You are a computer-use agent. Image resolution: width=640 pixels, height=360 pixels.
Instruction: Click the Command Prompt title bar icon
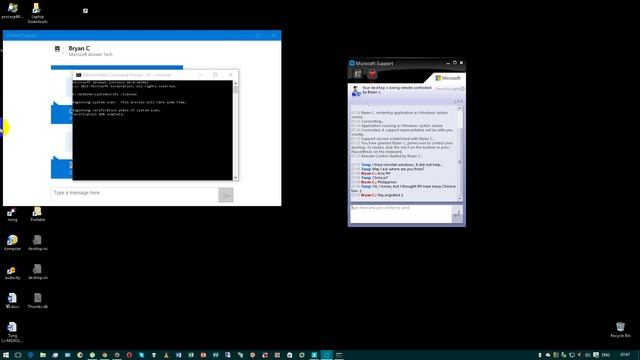[x=78, y=75]
